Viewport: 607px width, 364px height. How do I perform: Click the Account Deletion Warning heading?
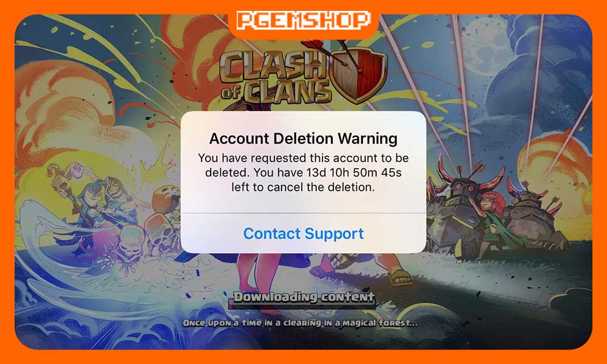[x=303, y=138]
